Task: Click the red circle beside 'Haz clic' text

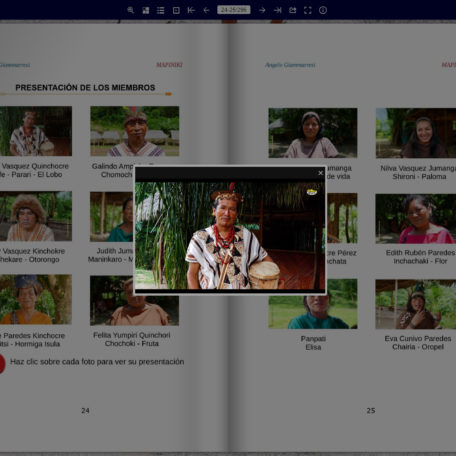Action: pos(2,363)
